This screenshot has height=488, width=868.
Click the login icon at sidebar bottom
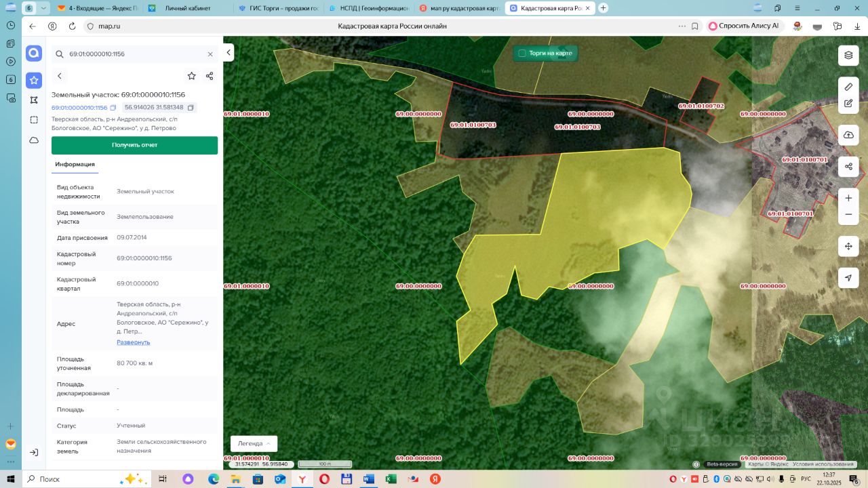tap(34, 452)
